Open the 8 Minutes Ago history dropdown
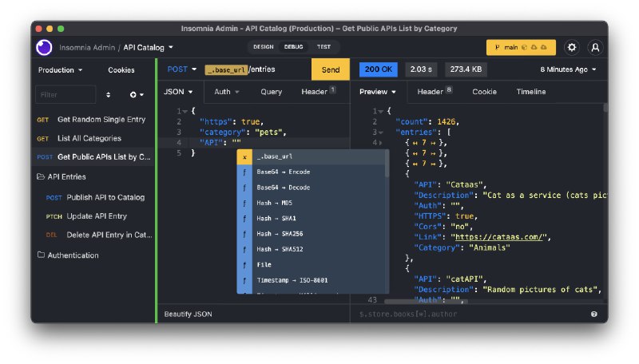Viewport: 639px width, 364px height. coord(568,69)
